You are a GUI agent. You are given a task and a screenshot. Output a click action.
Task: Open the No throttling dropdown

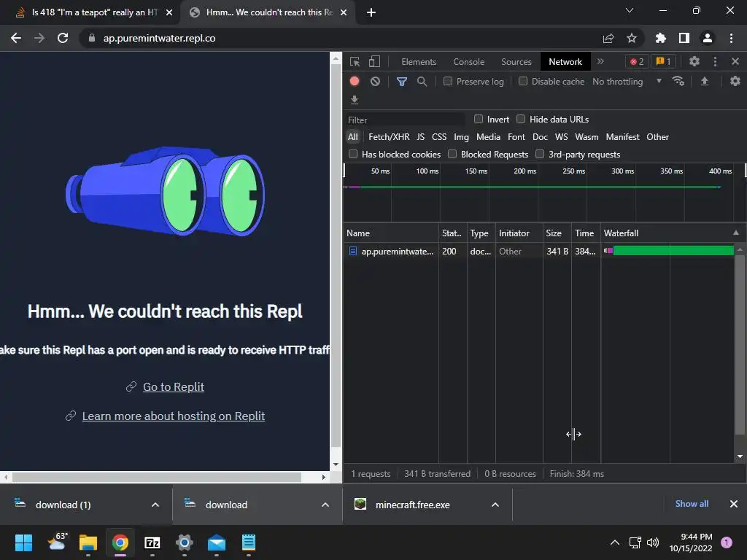click(x=627, y=82)
